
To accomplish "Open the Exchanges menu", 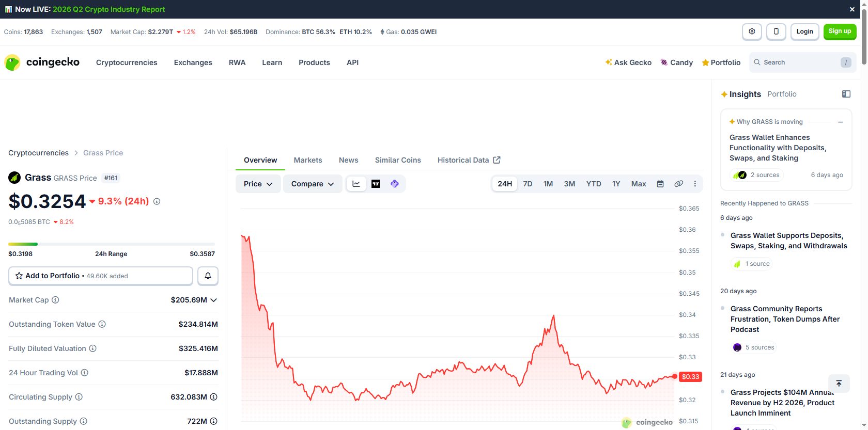I will point(193,62).
